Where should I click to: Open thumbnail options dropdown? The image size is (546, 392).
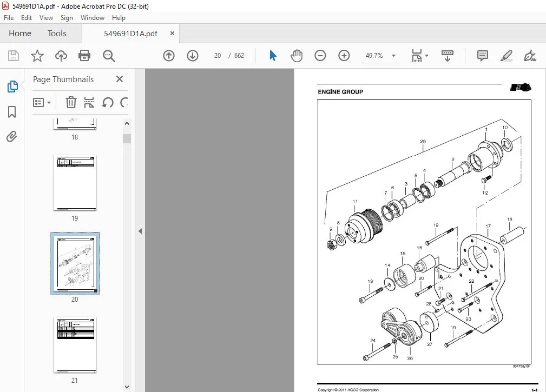pos(42,103)
